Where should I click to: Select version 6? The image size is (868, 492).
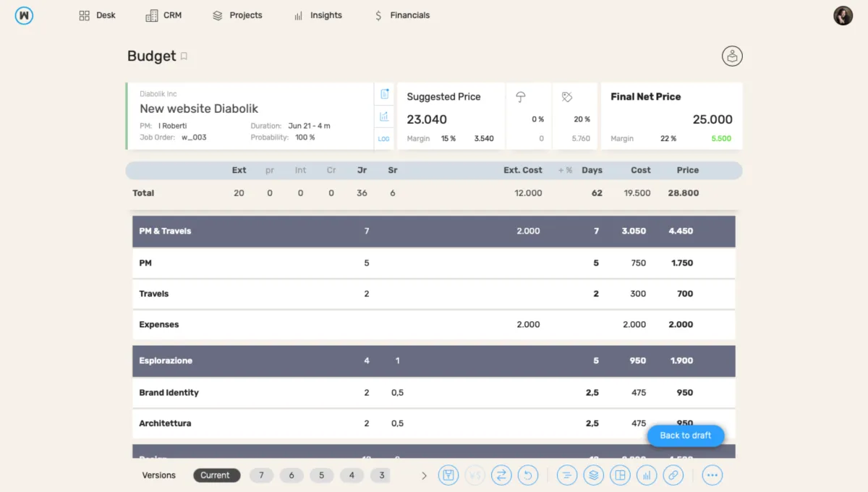click(292, 475)
